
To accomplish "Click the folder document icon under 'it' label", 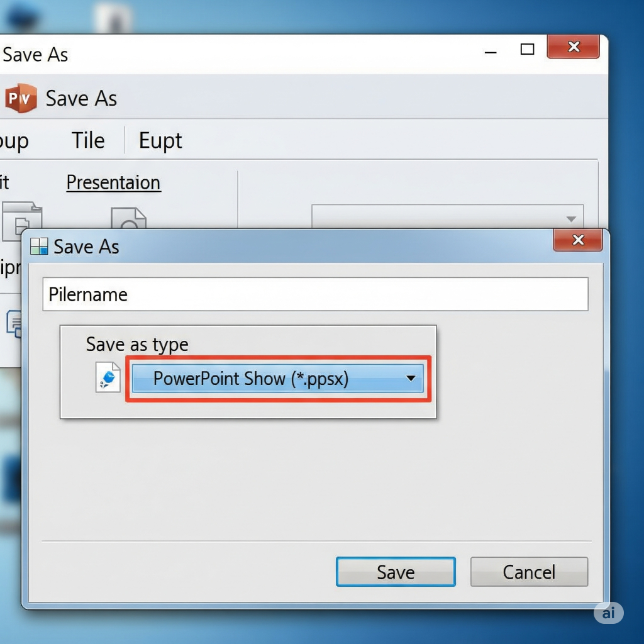I will [21, 221].
